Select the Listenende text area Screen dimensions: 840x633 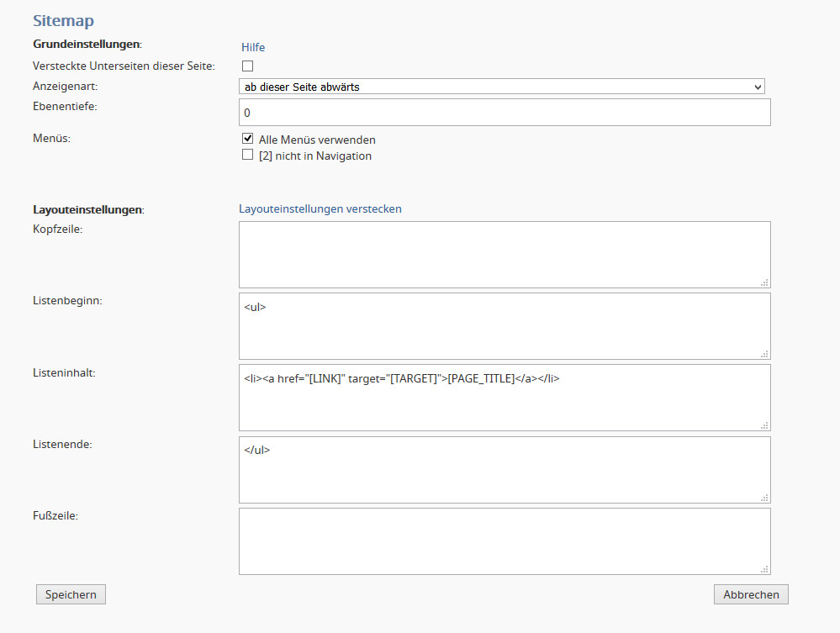(505, 469)
